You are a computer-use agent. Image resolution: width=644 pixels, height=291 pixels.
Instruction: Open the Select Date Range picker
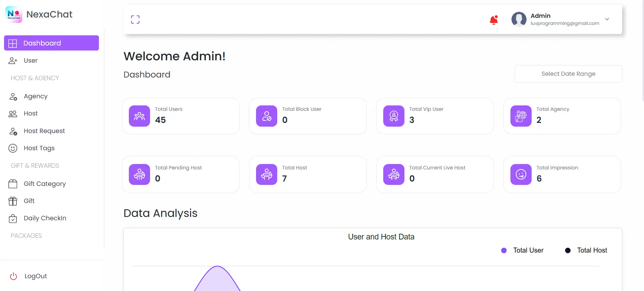tap(568, 74)
